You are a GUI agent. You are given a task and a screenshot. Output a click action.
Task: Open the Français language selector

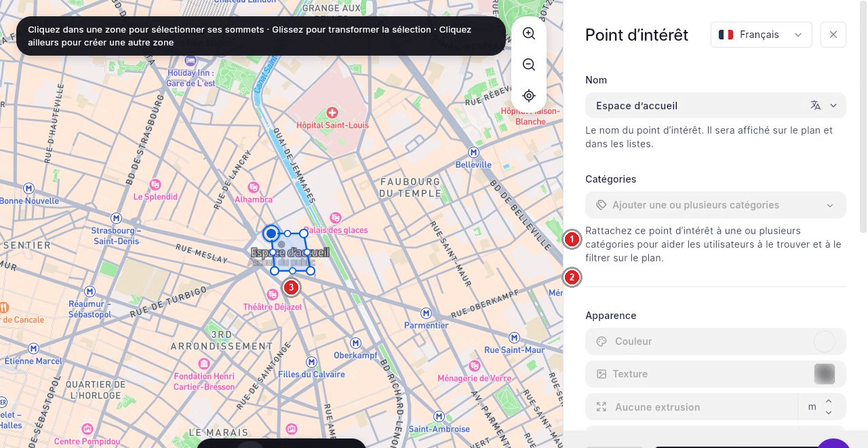pyautogui.click(x=761, y=35)
